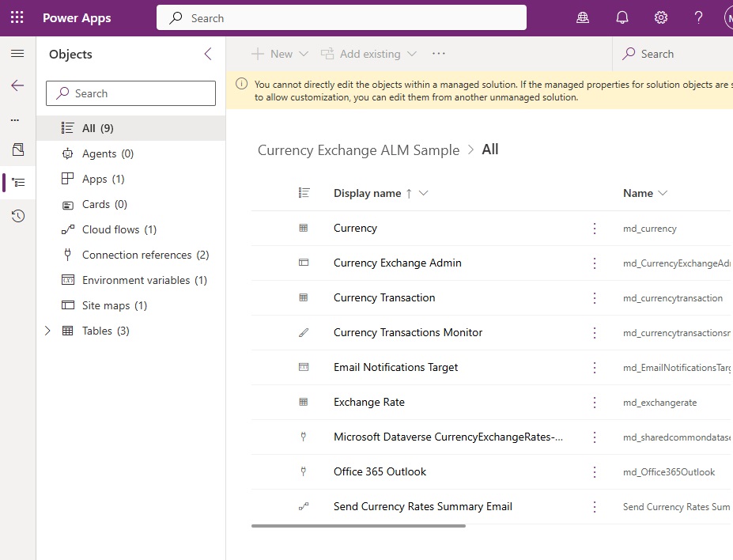Click the top Power Apps search box
The image size is (733, 560).
pos(342,17)
